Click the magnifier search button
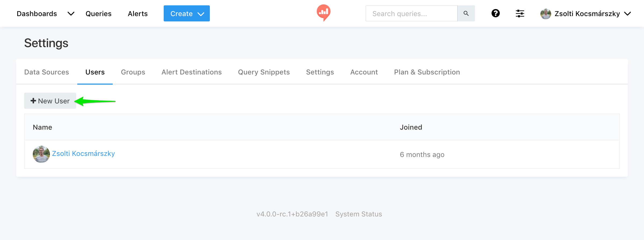The image size is (644, 240). (466, 13)
